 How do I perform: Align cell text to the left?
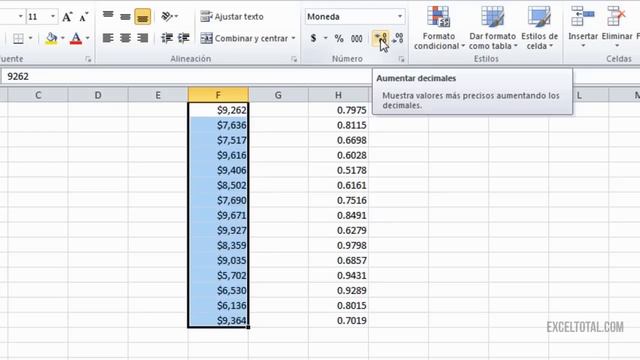pos(108,38)
